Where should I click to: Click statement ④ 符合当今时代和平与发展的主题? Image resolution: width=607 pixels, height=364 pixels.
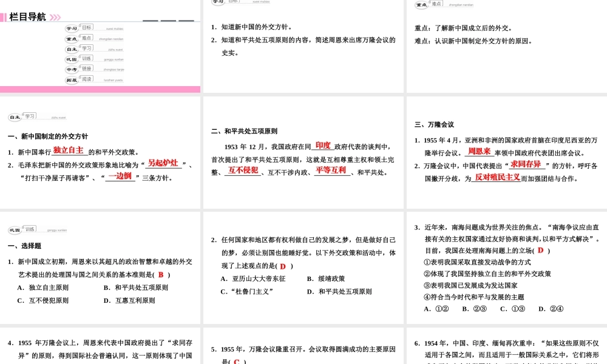click(x=474, y=297)
